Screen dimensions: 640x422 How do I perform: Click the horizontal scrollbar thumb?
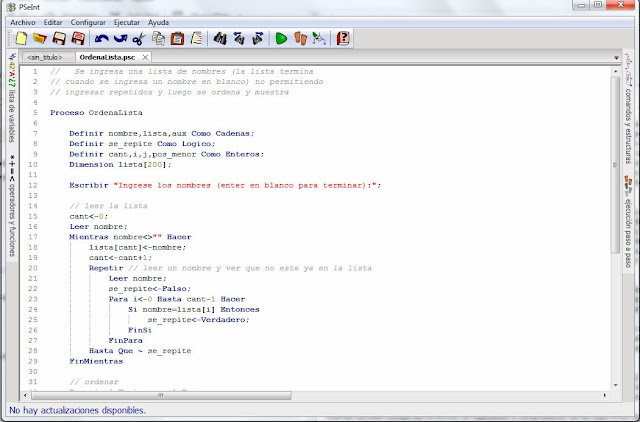tap(161, 395)
